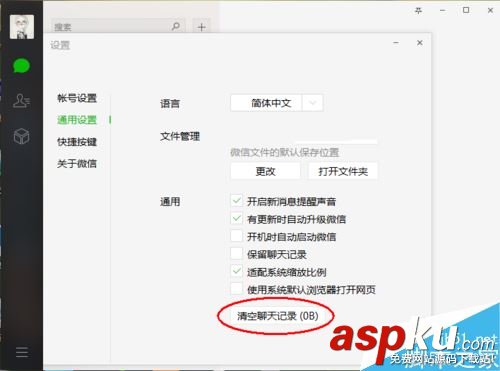Click the 更改 button
This screenshot has width=500, height=371.
click(x=265, y=171)
